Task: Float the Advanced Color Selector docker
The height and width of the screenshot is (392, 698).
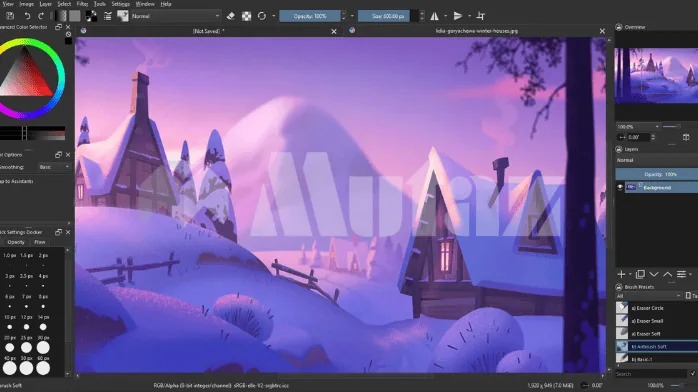Action: coord(58,27)
